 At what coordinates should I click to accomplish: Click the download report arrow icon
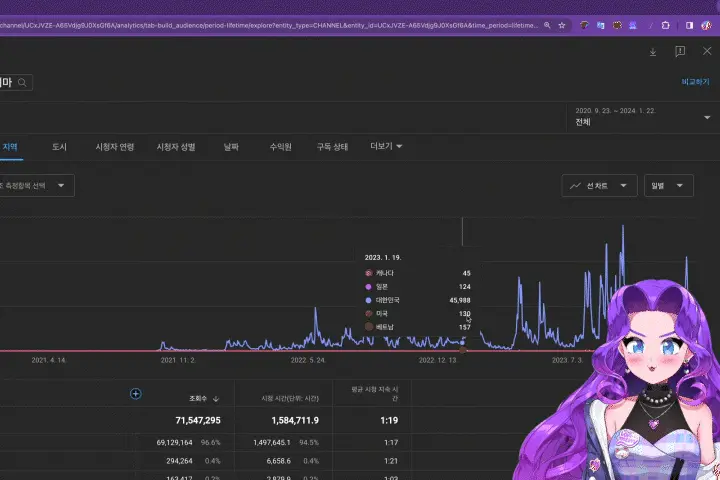(x=652, y=52)
